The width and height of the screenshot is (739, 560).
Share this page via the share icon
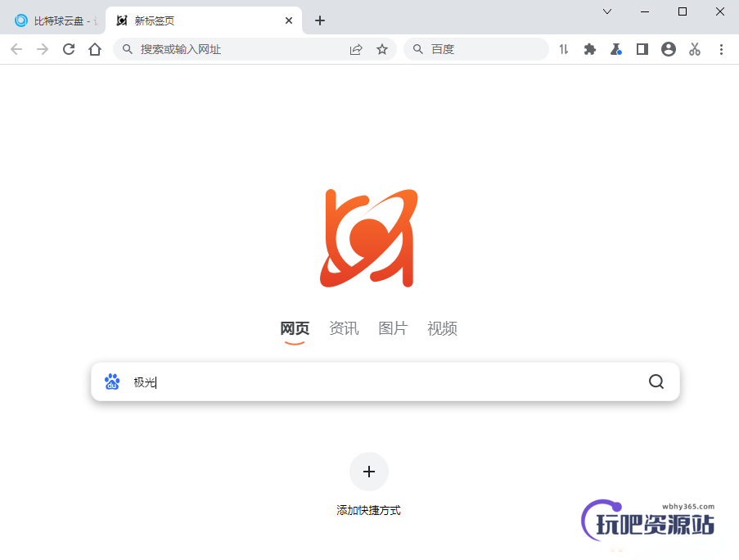point(356,49)
